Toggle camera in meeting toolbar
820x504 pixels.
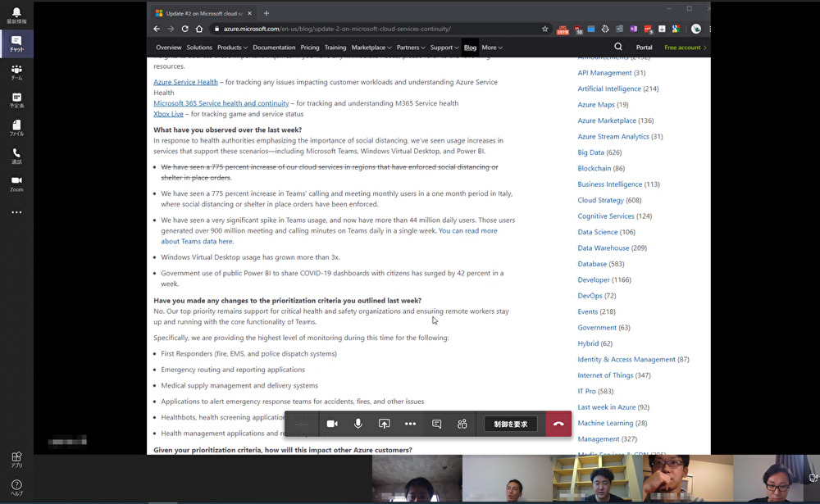pyautogui.click(x=332, y=424)
